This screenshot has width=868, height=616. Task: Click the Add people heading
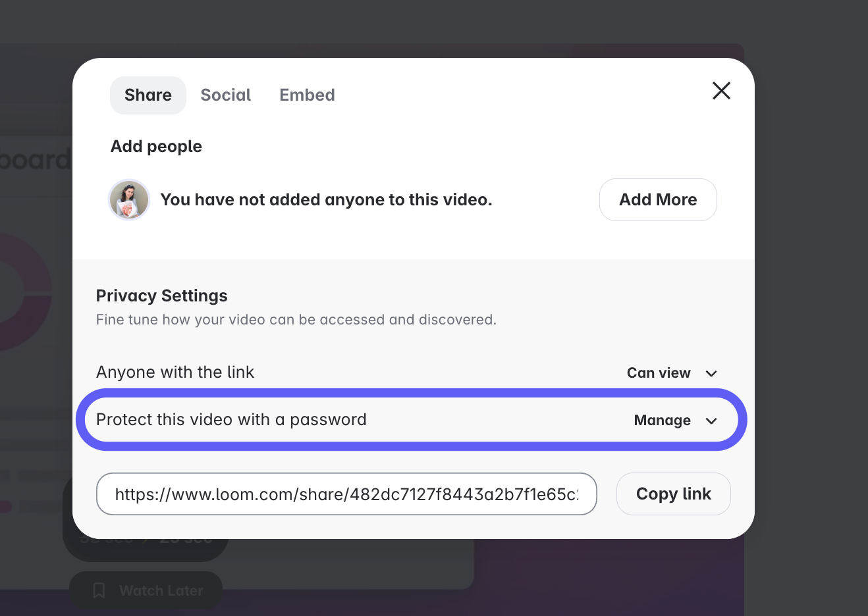156,146
